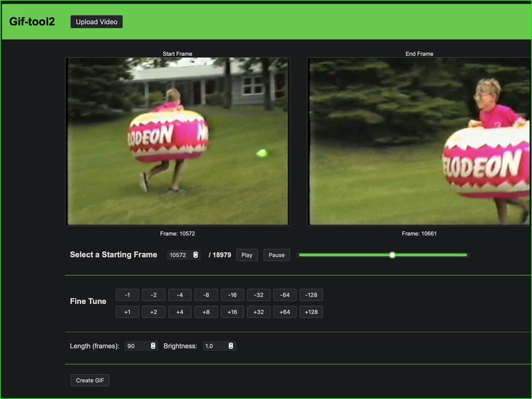Advance one frame with +1
Viewport: 532px width, 399px height.
[x=127, y=312]
